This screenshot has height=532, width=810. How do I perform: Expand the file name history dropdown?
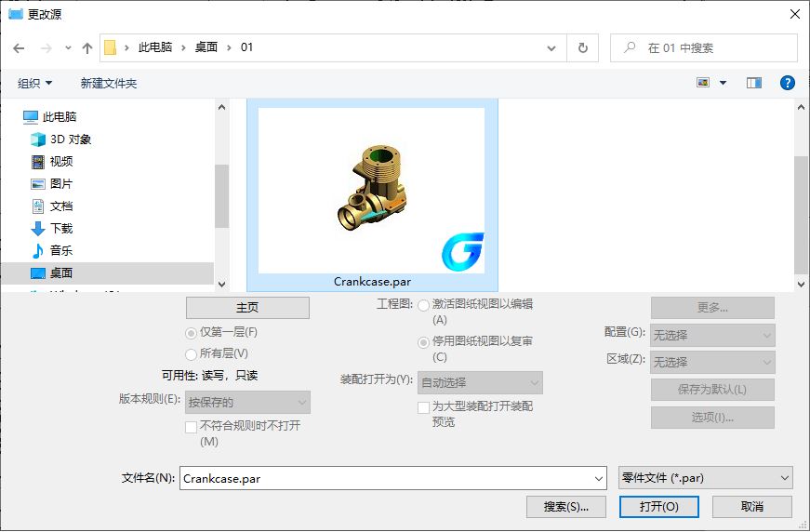(599, 478)
